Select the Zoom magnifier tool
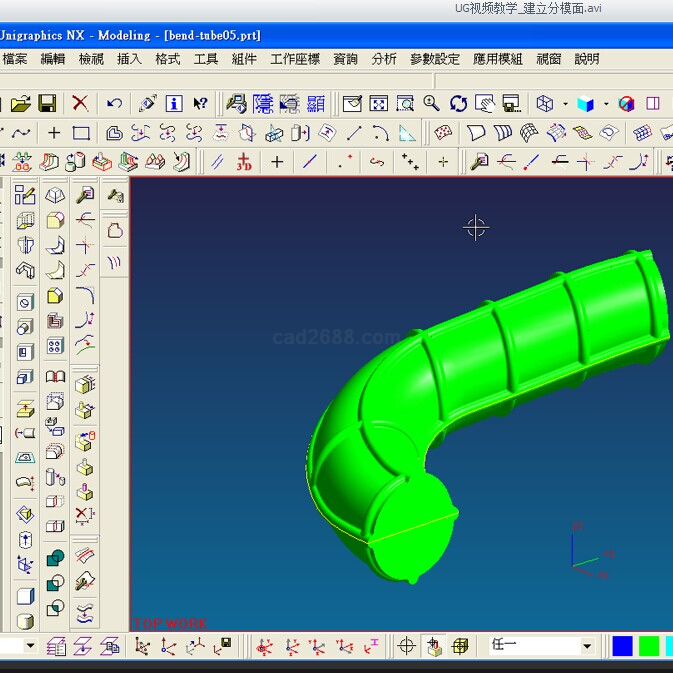The height and width of the screenshot is (673, 673). click(431, 103)
